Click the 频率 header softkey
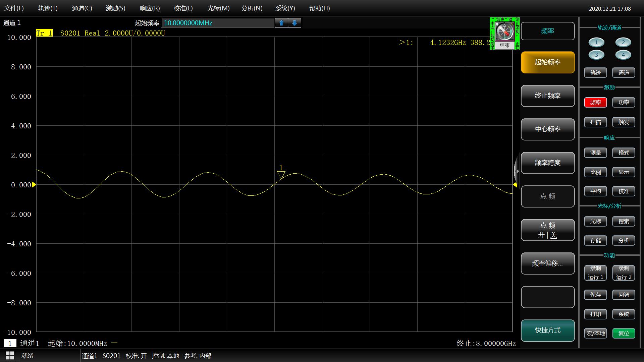 coord(548,31)
